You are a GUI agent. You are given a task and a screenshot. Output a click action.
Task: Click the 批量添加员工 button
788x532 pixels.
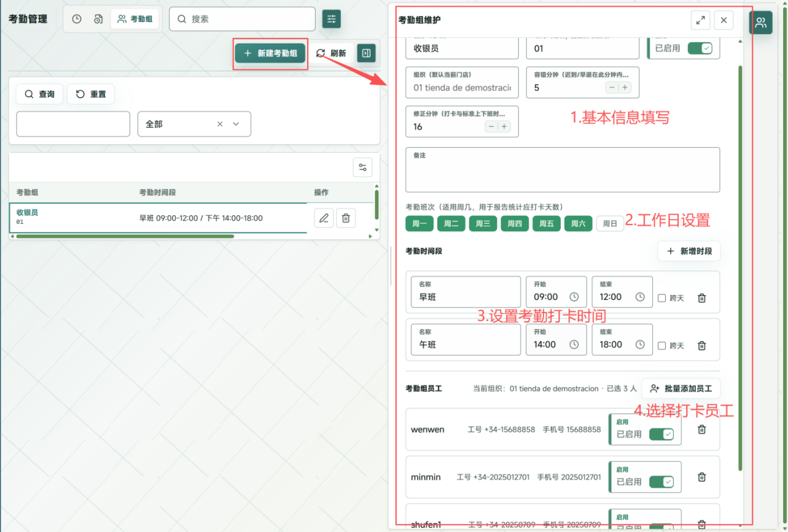(x=681, y=388)
